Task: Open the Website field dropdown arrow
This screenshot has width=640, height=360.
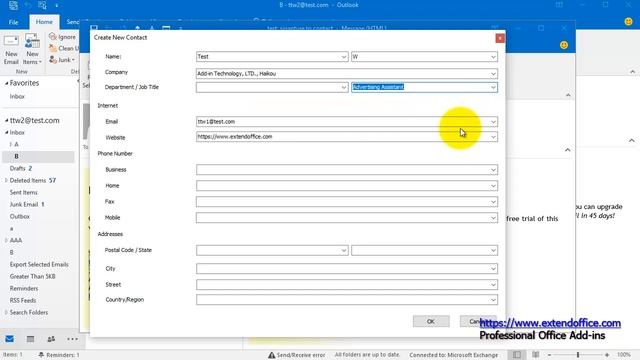Action: click(493, 137)
